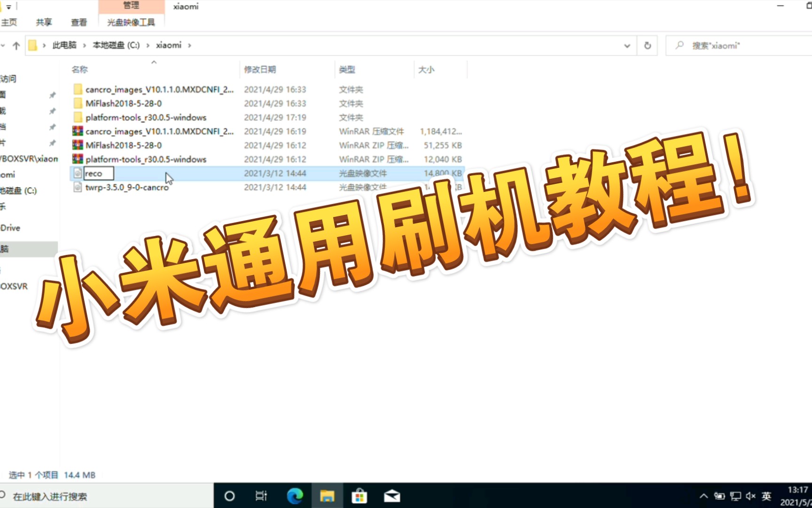Sort by 修改日期 column header
Image resolution: width=812 pixels, height=508 pixels.
(260, 70)
